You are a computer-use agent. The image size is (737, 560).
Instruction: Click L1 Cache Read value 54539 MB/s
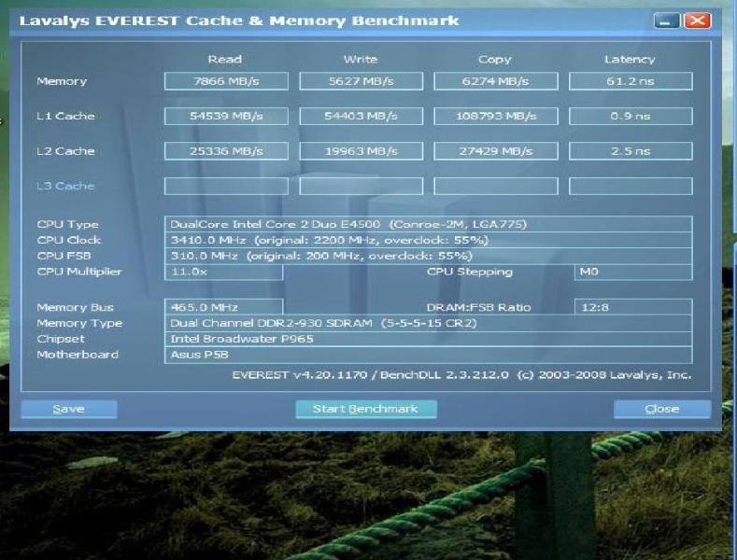(x=226, y=116)
